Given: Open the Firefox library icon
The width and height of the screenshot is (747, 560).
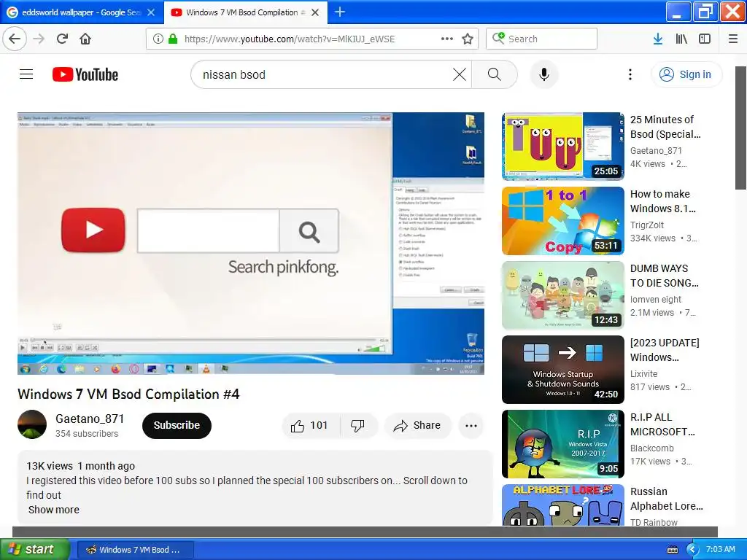Looking at the screenshot, I should (681, 39).
